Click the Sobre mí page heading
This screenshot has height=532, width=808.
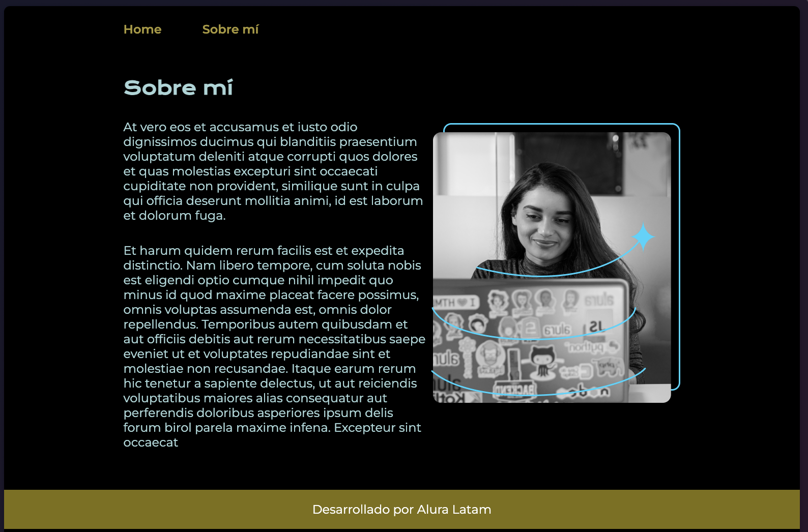(178, 87)
